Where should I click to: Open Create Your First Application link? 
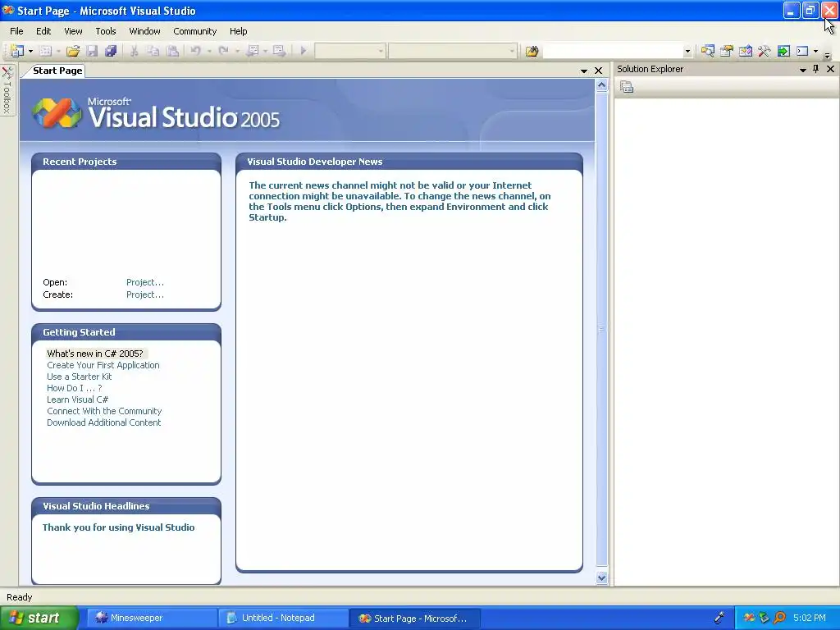103,365
